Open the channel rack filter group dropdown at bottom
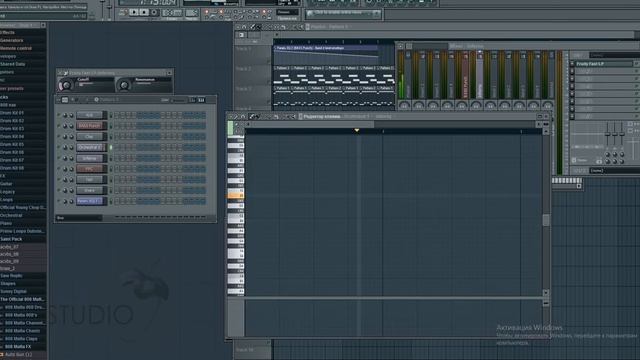The image size is (640, 360). pos(79,218)
